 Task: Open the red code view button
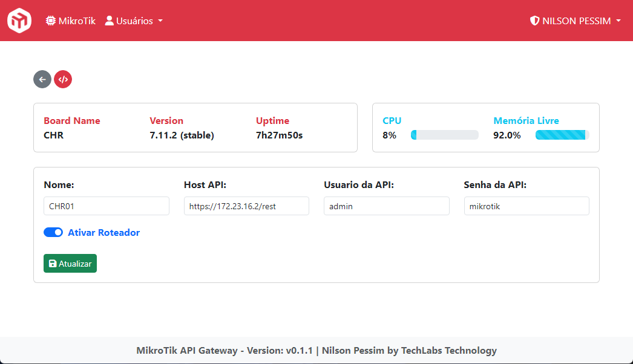click(63, 79)
